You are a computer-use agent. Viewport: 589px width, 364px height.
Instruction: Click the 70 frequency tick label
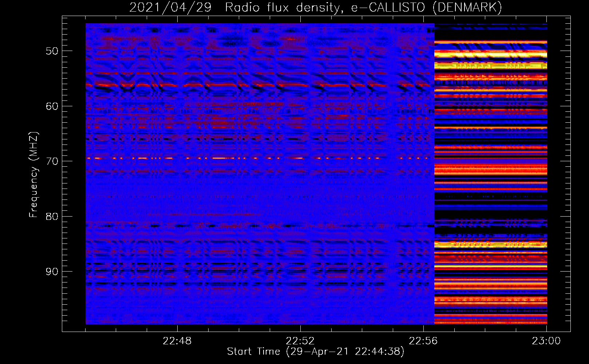(52, 161)
